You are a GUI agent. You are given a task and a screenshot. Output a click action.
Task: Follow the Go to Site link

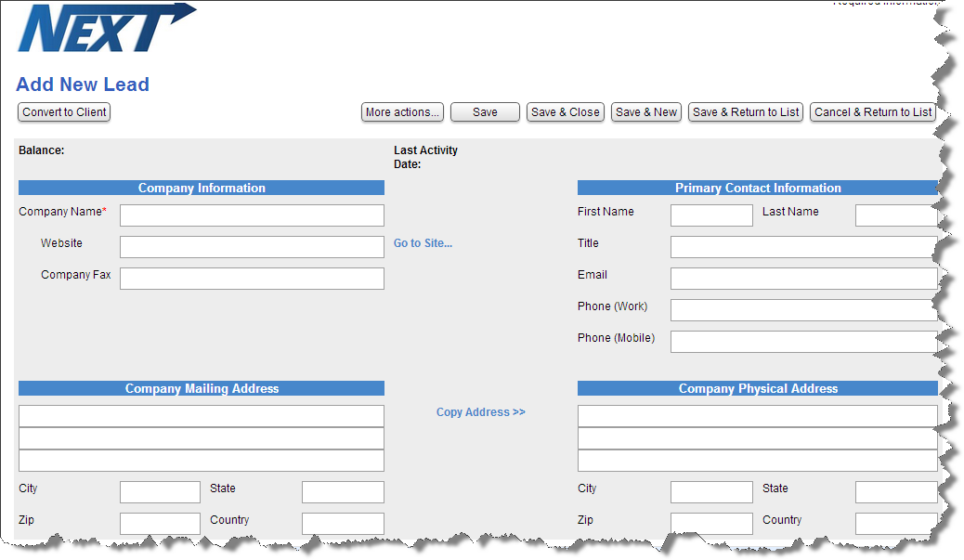pos(423,243)
